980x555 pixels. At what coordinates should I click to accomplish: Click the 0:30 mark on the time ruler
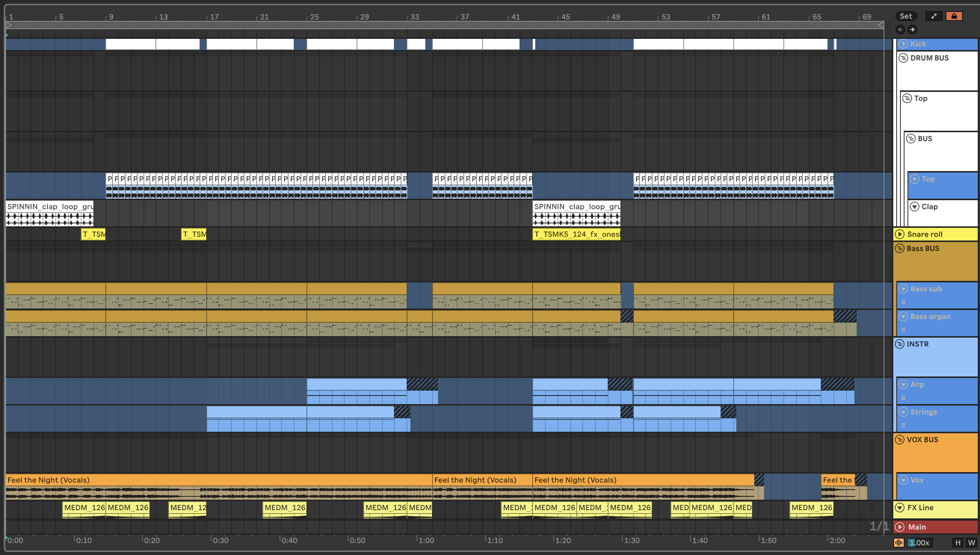point(220,540)
